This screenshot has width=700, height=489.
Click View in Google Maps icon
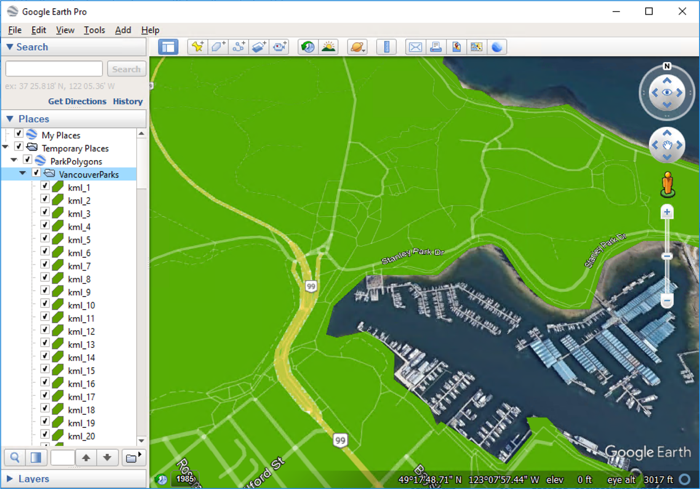(x=476, y=47)
